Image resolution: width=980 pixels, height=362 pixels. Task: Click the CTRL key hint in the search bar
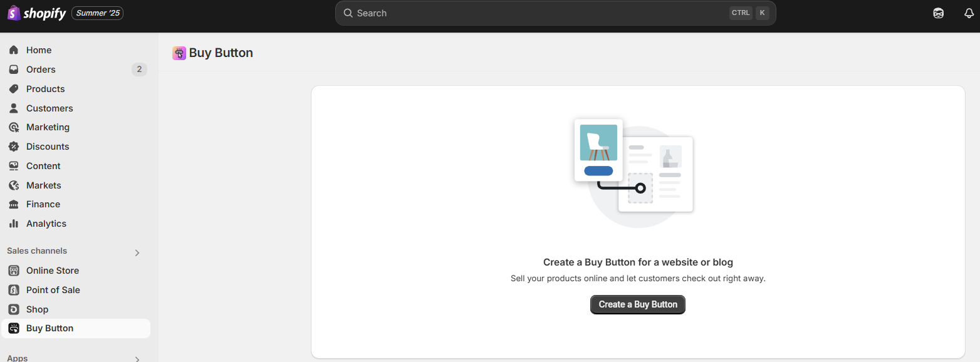[741, 13]
